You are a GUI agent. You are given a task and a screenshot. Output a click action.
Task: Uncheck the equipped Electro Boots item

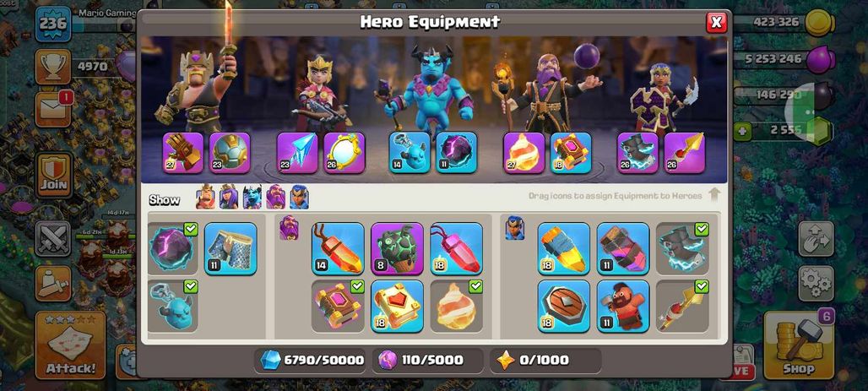point(682,248)
